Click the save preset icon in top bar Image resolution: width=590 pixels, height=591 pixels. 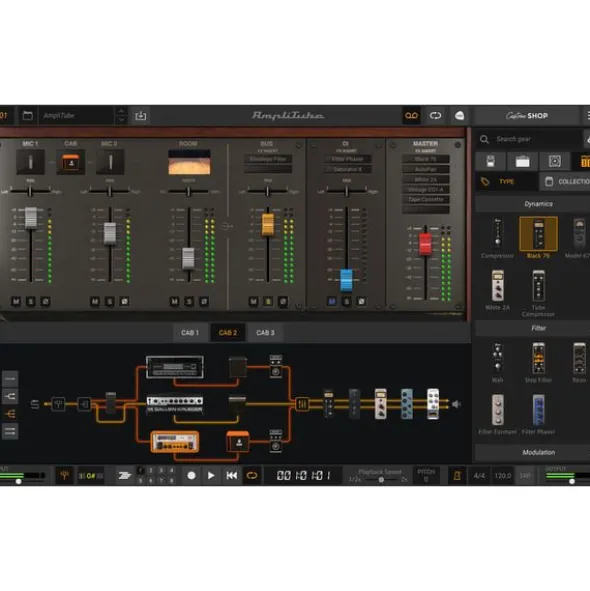[x=141, y=116]
